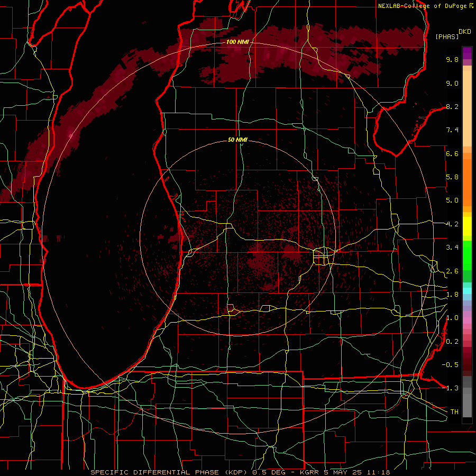This screenshot has width=476, height=476.
Task: Click the 5.8 scale value
Action: (452, 177)
